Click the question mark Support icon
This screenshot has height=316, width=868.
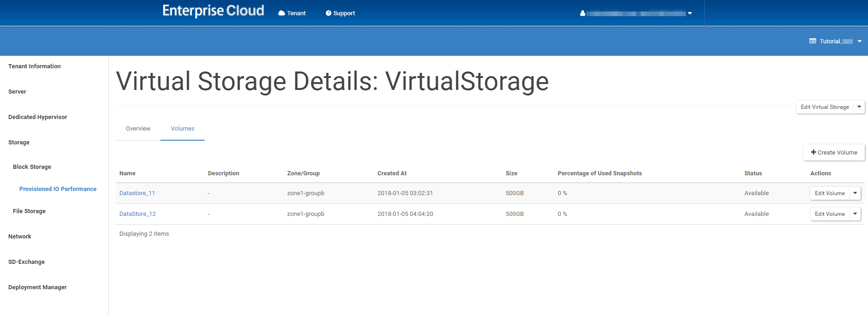click(329, 13)
